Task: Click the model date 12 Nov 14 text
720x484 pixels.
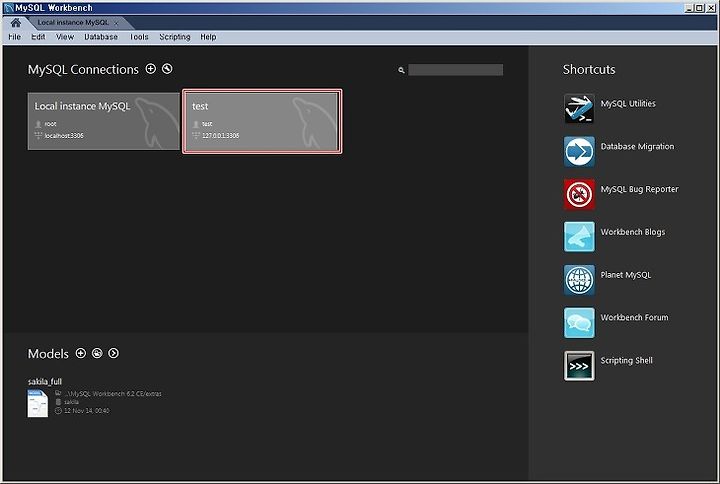Action: 87,411
